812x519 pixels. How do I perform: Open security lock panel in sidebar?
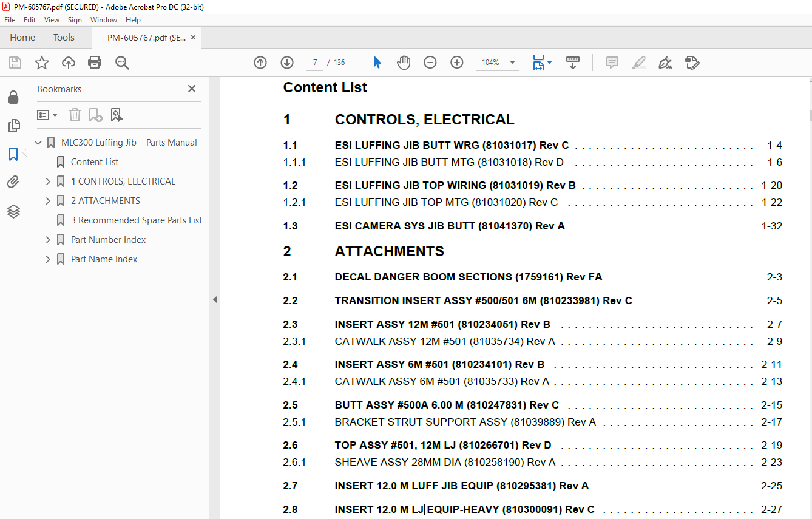tap(13, 97)
